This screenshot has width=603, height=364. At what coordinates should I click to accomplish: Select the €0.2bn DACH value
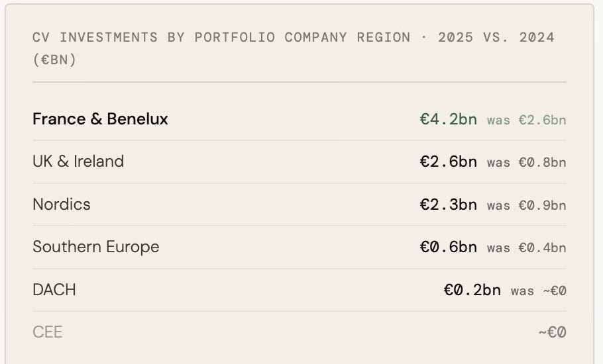click(472, 290)
